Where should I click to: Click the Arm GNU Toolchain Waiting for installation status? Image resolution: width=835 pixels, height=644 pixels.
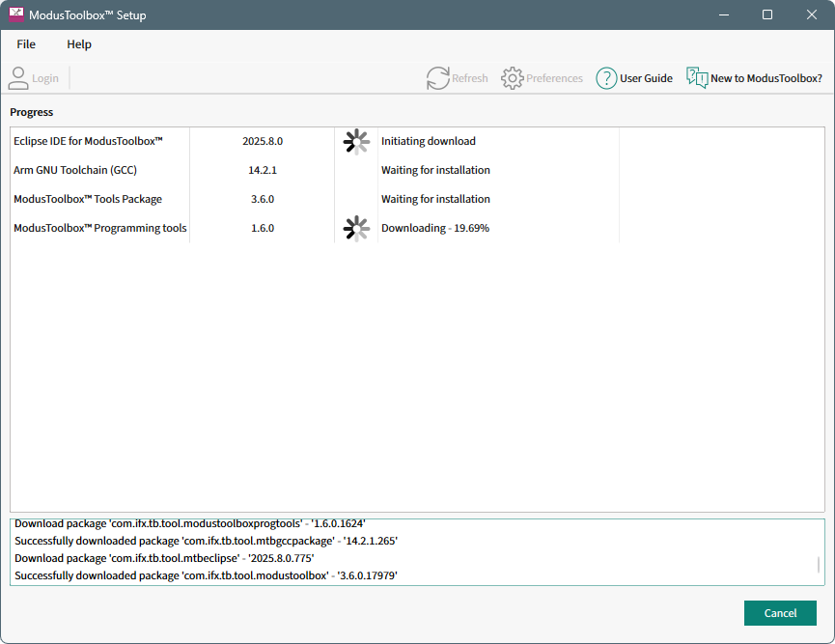(x=435, y=170)
